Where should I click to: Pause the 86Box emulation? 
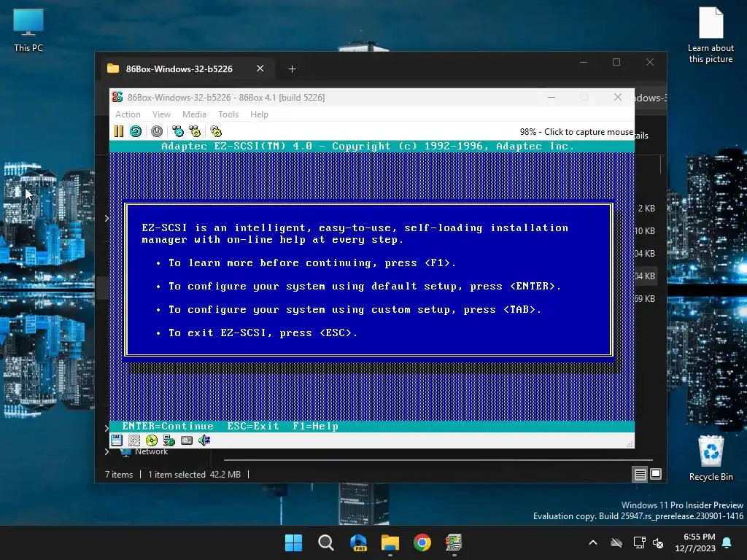tap(119, 131)
